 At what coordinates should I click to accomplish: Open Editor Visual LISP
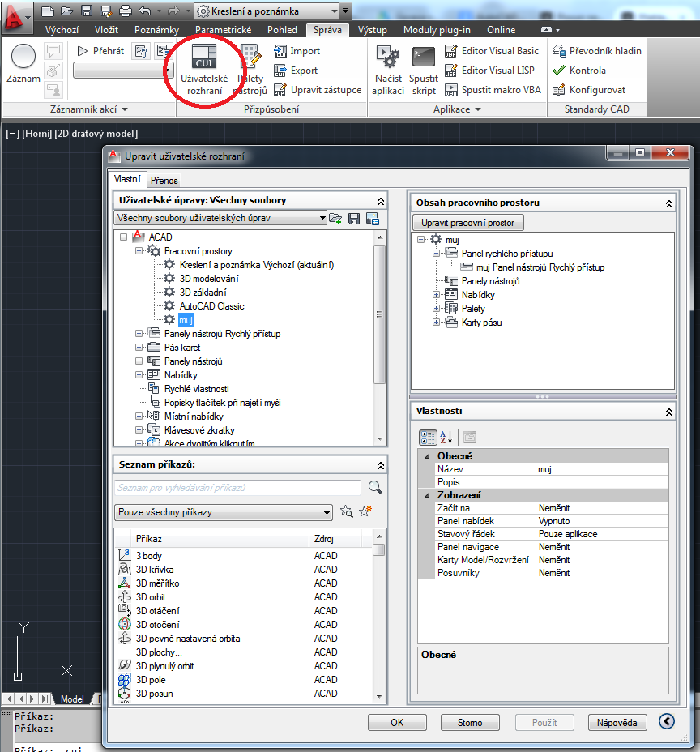click(x=489, y=70)
